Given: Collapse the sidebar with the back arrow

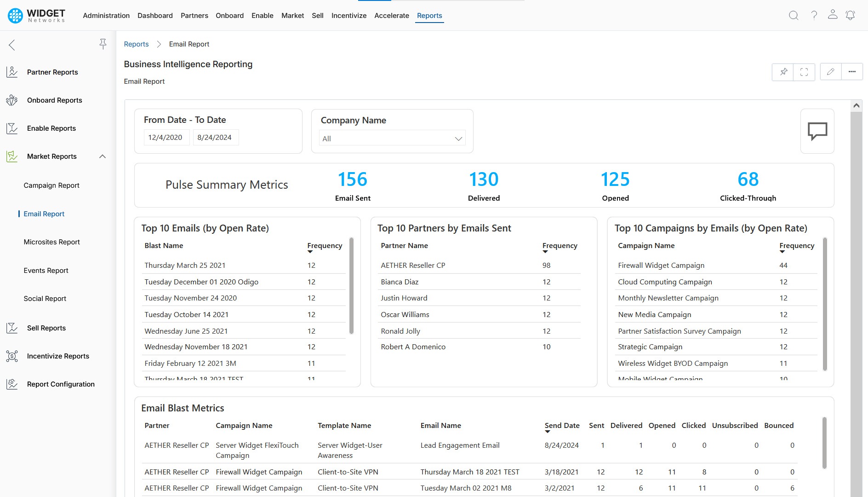Looking at the screenshot, I should pyautogui.click(x=12, y=45).
